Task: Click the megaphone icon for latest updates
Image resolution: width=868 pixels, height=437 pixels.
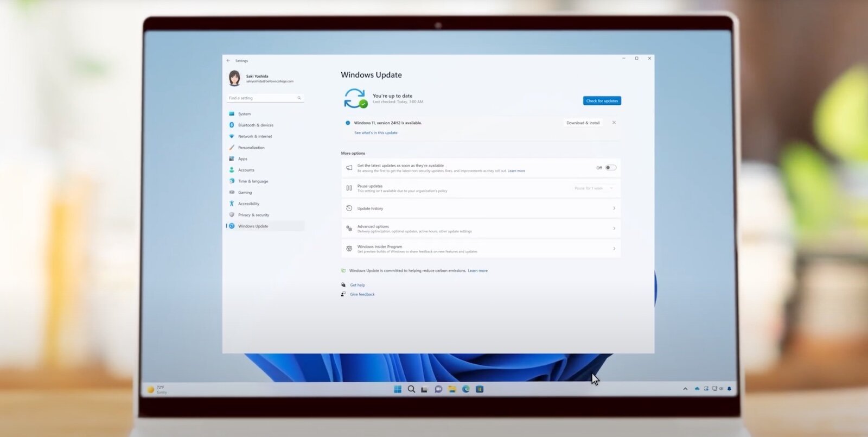Action: [x=349, y=168]
